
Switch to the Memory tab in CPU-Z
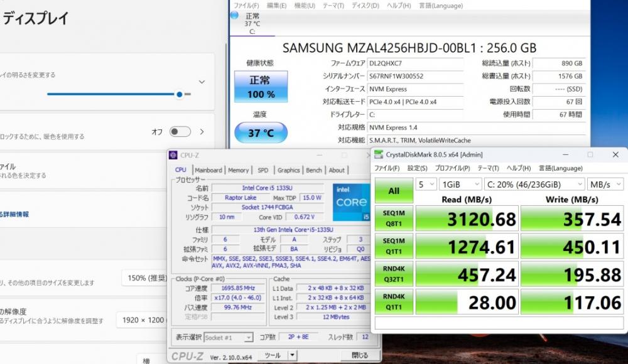(238, 170)
